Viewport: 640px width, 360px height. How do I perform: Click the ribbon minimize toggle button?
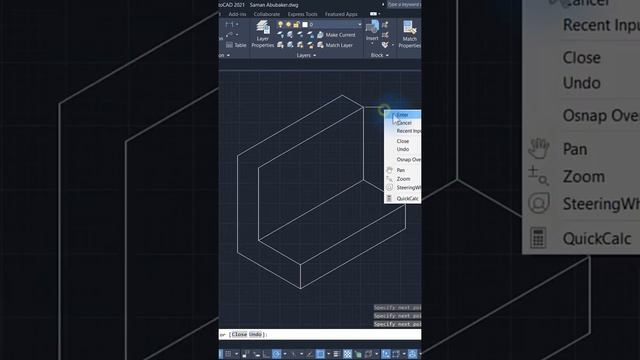373,14
